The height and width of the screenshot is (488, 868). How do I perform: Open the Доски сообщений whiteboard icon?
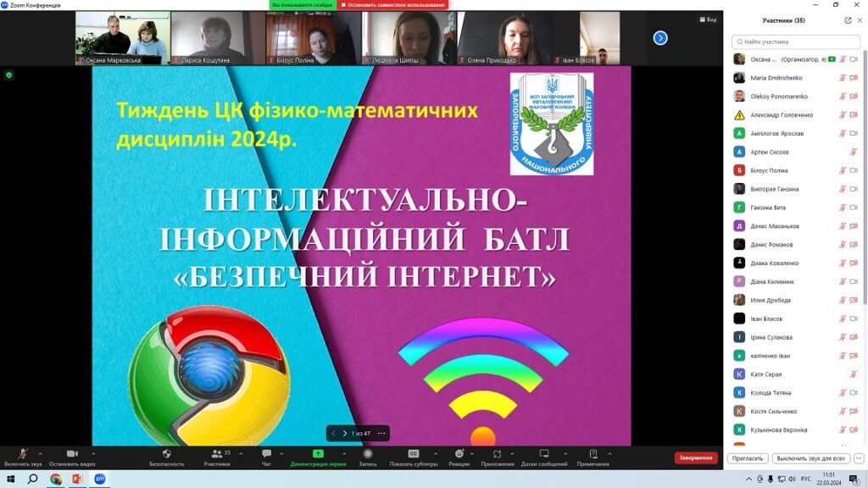tap(544, 454)
